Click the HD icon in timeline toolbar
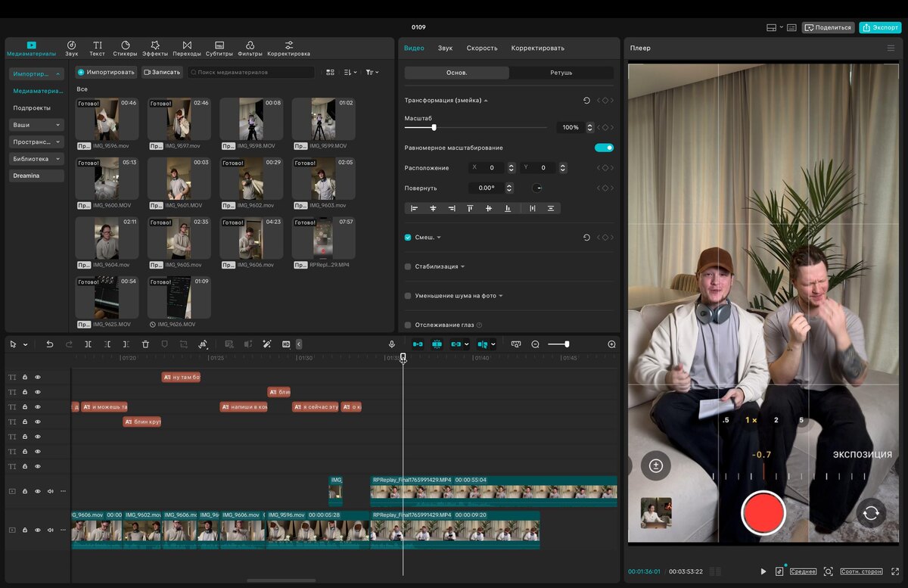Screen dimensions: 908x588 point(286,344)
